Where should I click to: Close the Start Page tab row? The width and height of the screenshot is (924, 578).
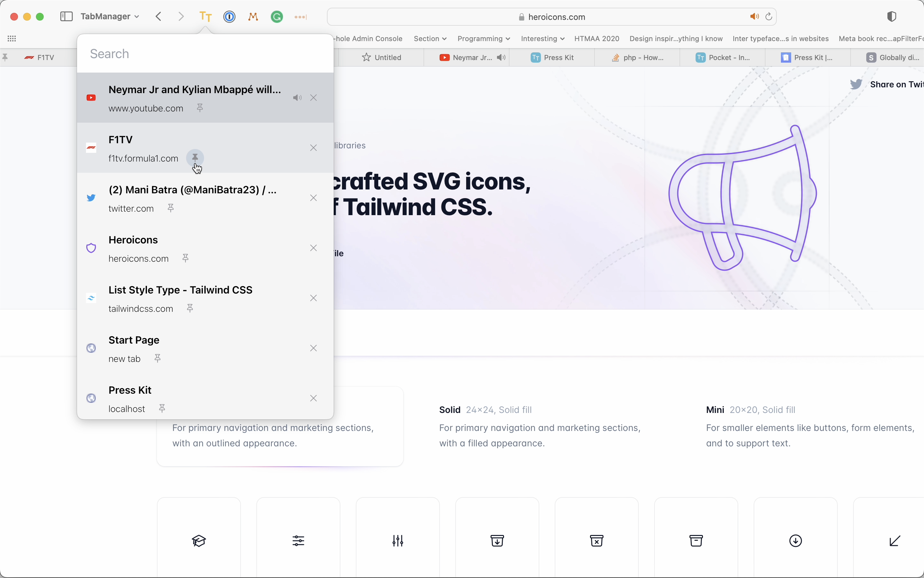pos(313,348)
